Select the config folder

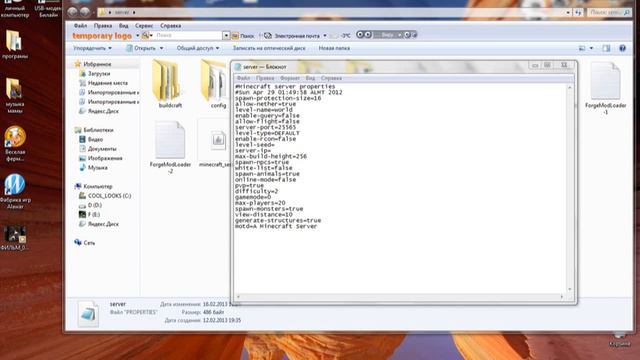point(215,84)
